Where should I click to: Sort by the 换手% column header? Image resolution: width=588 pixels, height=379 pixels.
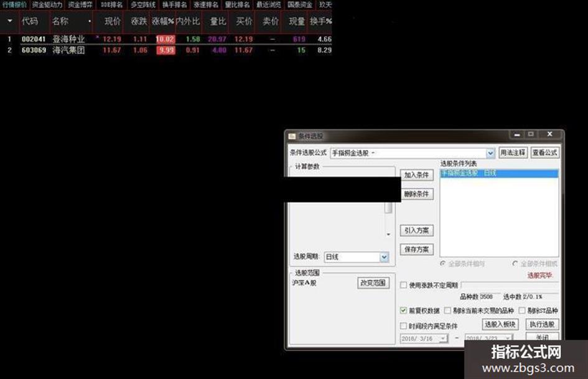[x=320, y=21]
